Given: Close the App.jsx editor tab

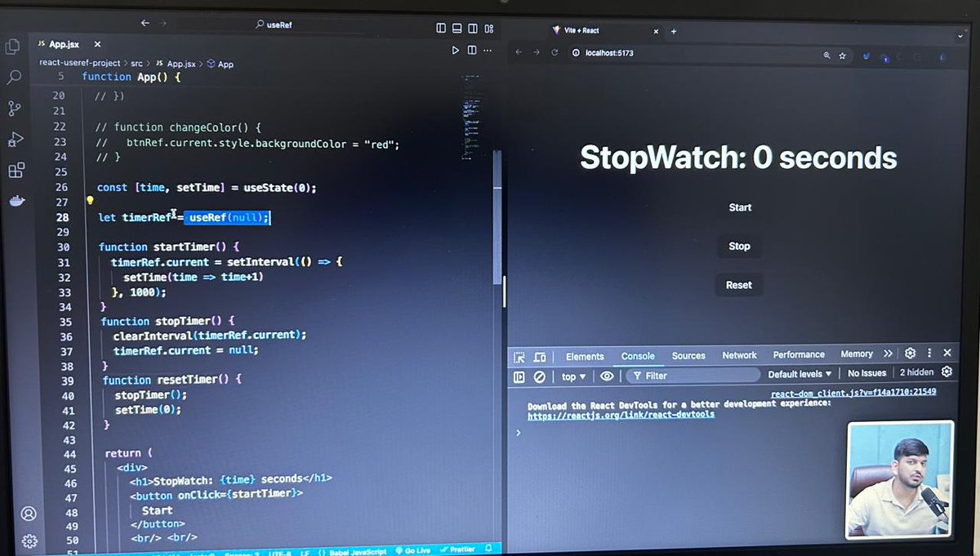Looking at the screenshot, I should [98, 43].
